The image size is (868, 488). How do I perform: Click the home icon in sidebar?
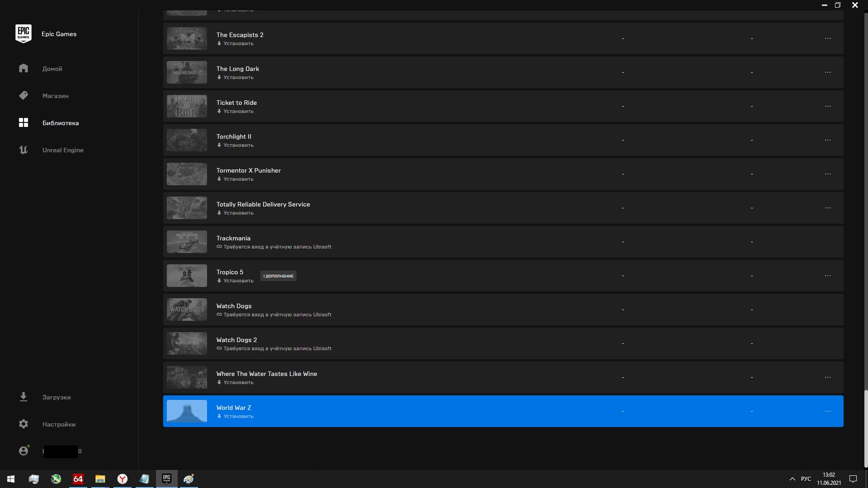pyautogui.click(x=24, y=68)
